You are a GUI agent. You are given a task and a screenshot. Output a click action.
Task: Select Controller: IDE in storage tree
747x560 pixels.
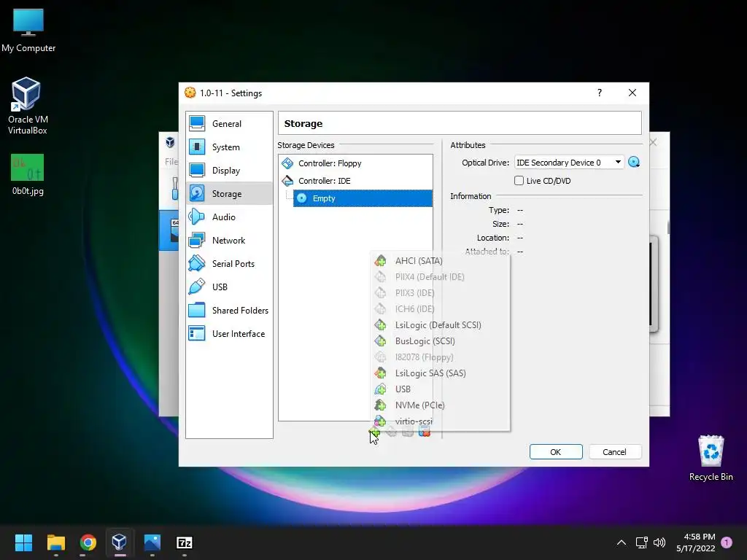tap(355, 181)
